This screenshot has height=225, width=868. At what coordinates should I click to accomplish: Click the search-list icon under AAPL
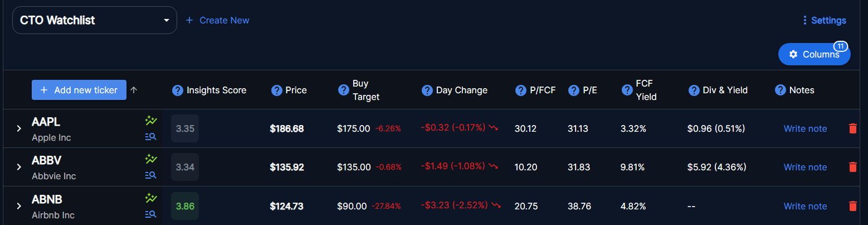point(150,137)
